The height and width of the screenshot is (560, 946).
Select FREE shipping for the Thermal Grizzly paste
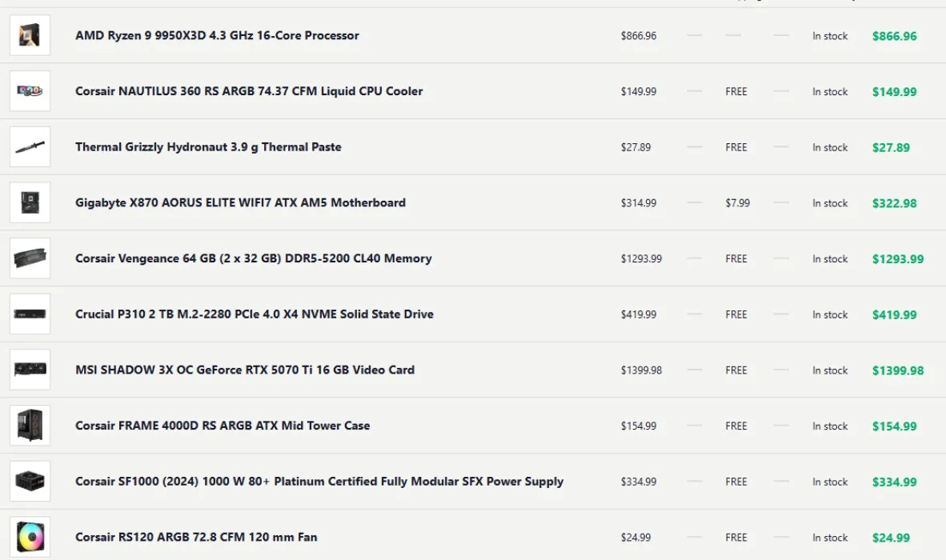(x=736, y=147)
